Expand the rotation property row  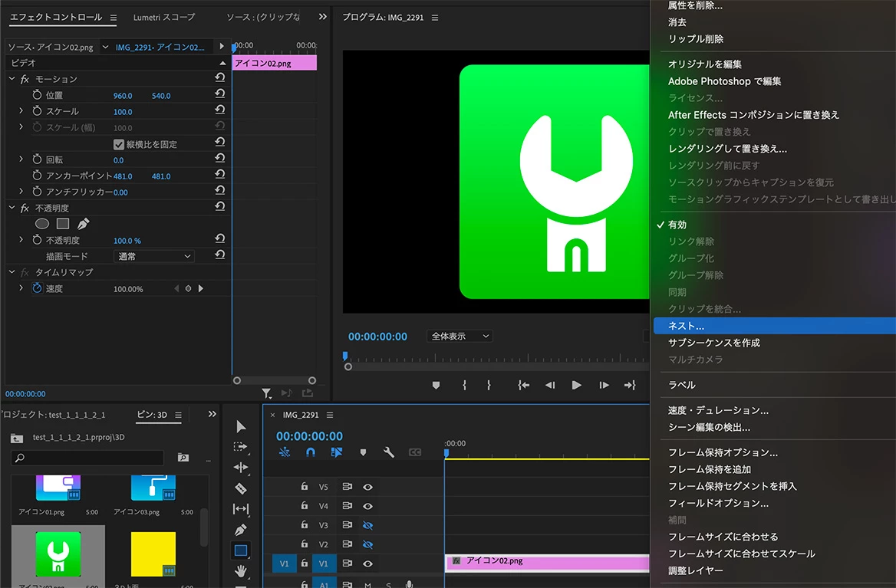coord(21,159)
